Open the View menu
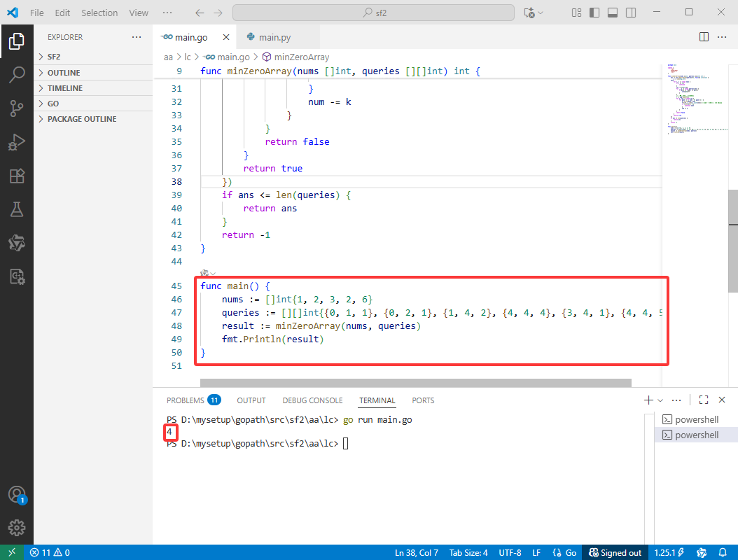 coord(139,13)
